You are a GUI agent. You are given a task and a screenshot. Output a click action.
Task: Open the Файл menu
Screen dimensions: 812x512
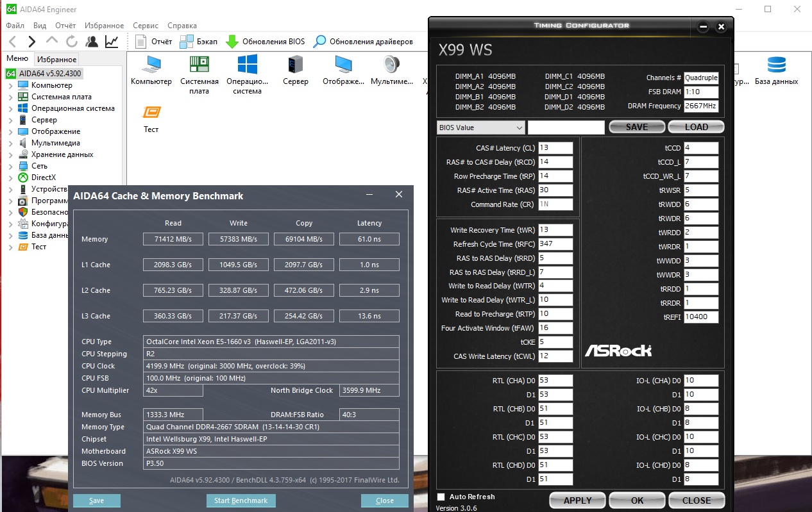click(x=15, y=26)
